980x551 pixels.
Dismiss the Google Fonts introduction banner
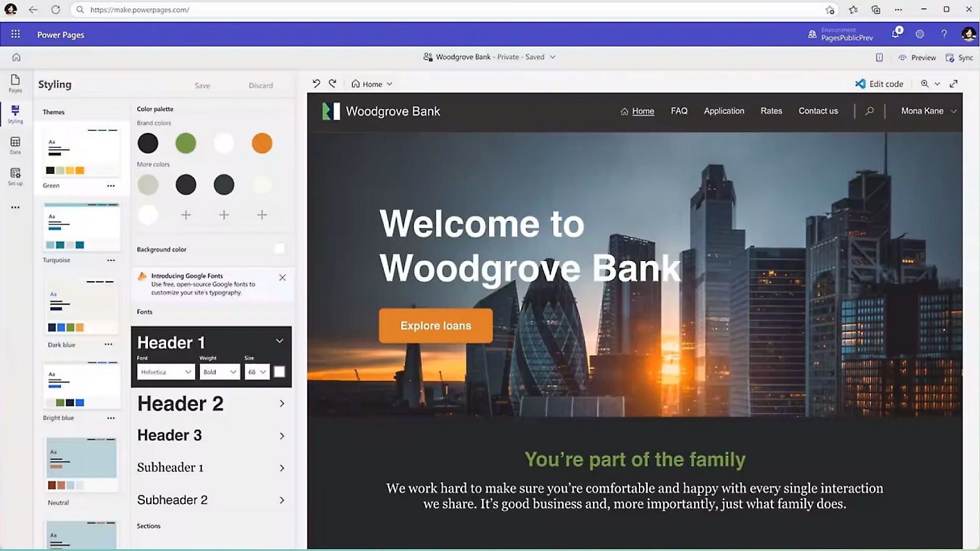tap(282, 277)
